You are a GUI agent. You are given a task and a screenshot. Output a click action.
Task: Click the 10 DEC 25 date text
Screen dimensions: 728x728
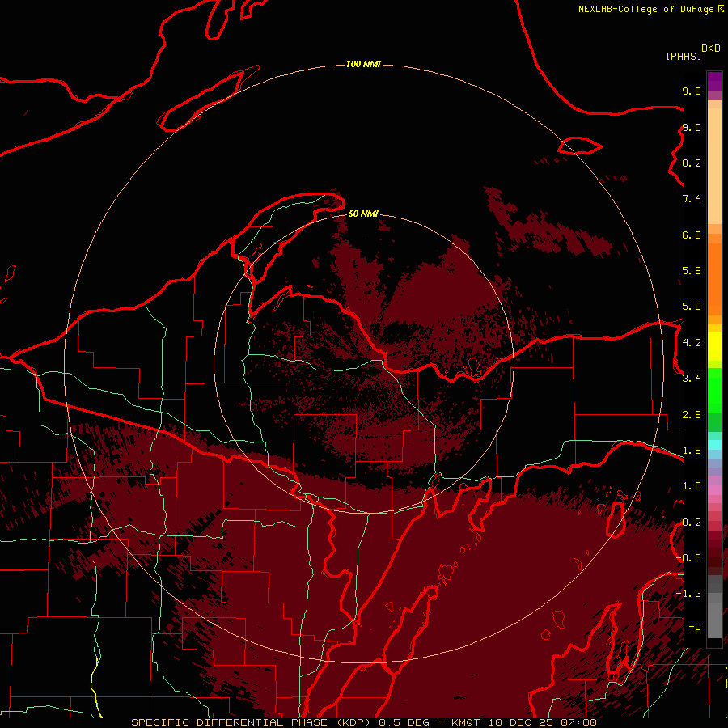[522, 722]
